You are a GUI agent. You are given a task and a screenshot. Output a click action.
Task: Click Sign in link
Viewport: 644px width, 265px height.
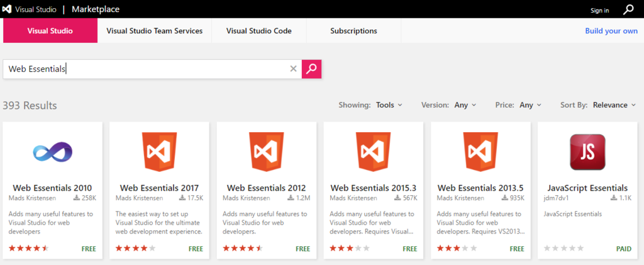[599, 11]
